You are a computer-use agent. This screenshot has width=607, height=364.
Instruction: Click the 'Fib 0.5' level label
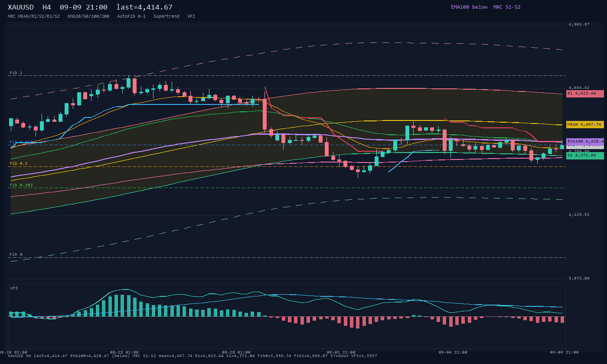pos(19,163)
